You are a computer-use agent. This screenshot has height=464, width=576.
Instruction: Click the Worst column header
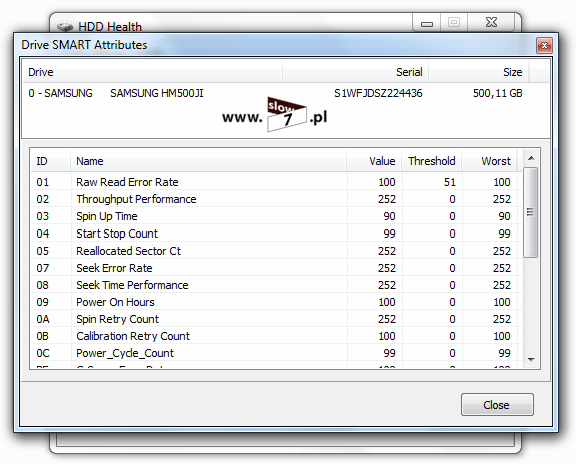tap(490, 161)
